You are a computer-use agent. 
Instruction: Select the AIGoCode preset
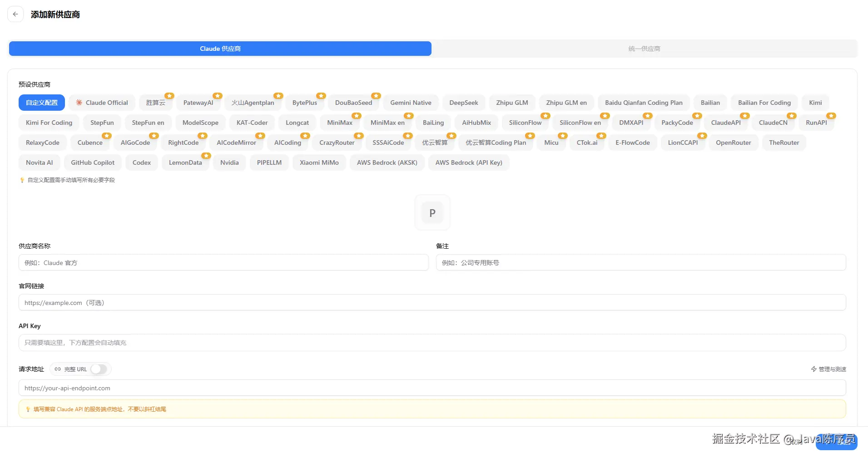click(135, 143)
